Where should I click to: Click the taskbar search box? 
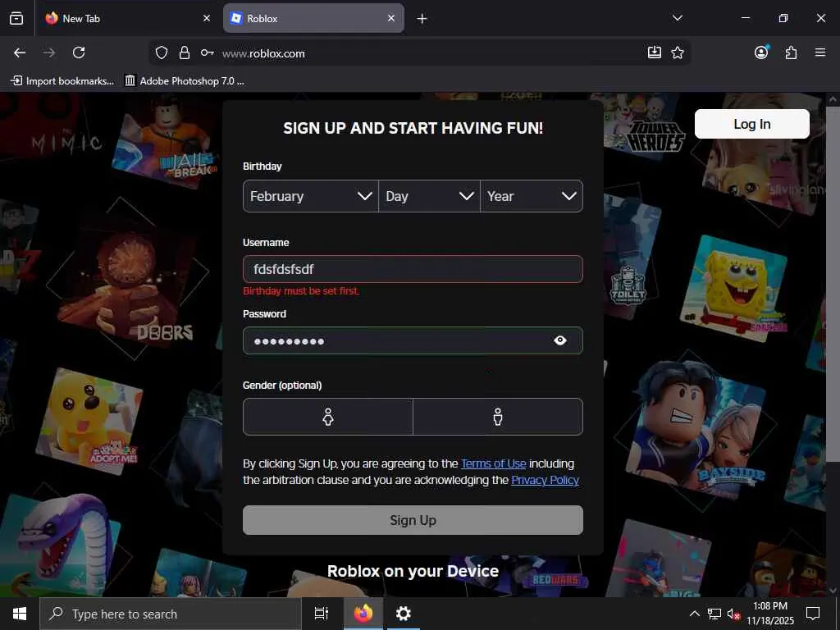[171, 614]
